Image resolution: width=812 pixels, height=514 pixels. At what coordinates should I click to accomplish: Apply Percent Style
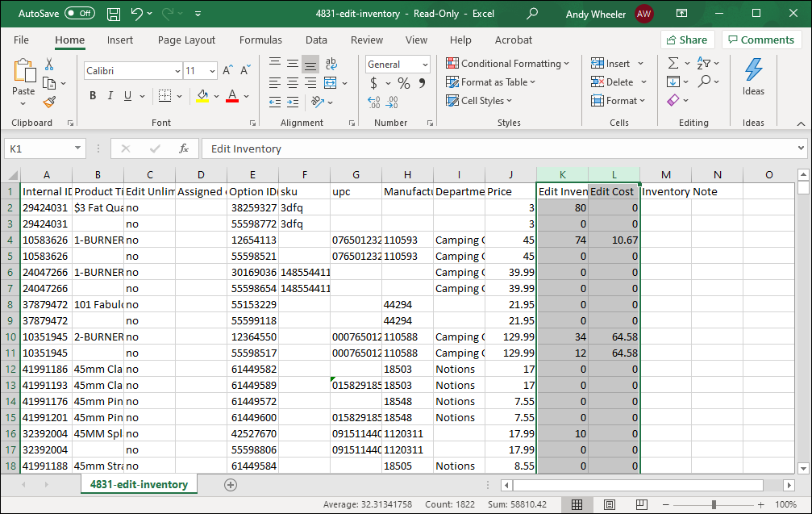404,83
